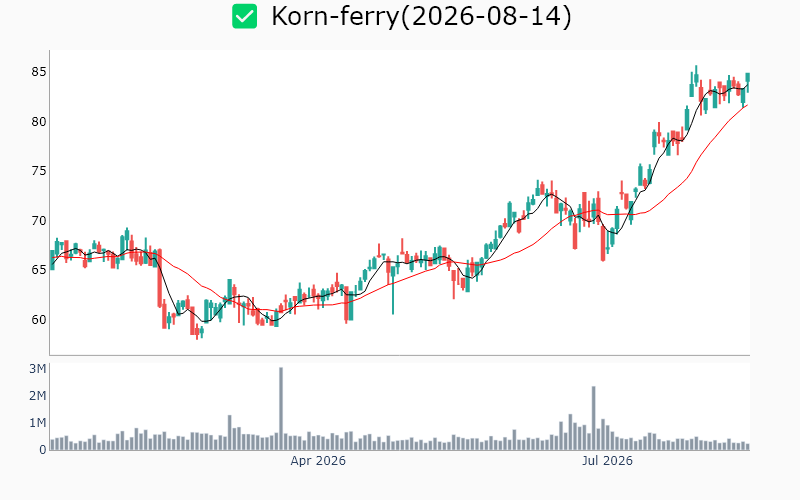800x500 pixels.
Task: Select the Apr 2026 date axis label
Action: [318, 461]
